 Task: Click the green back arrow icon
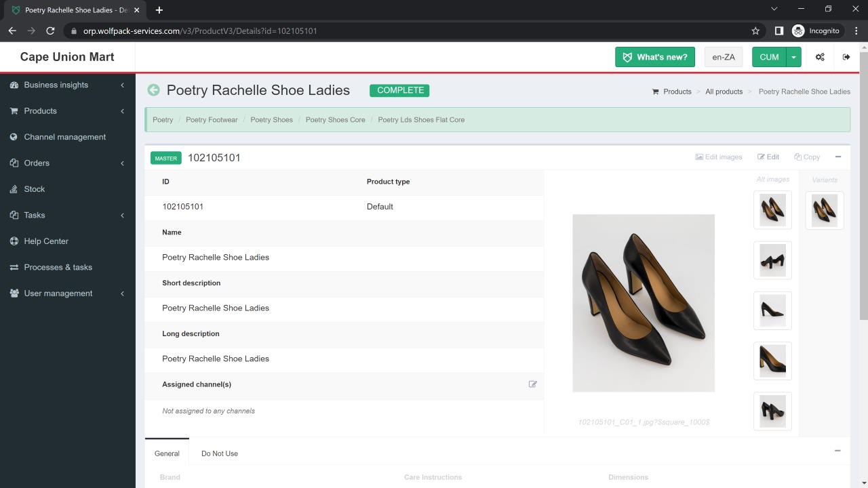tap(154, 90)
